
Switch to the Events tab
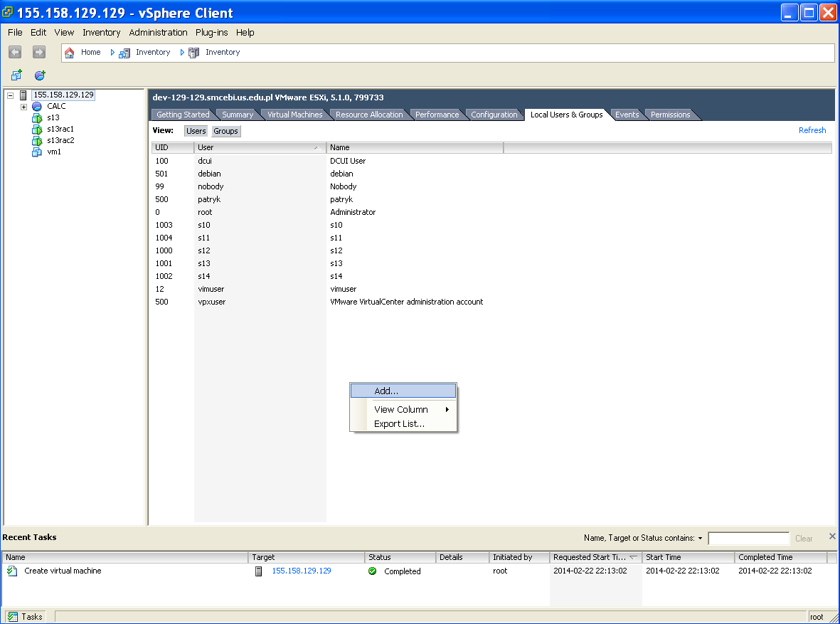point(627,115)
